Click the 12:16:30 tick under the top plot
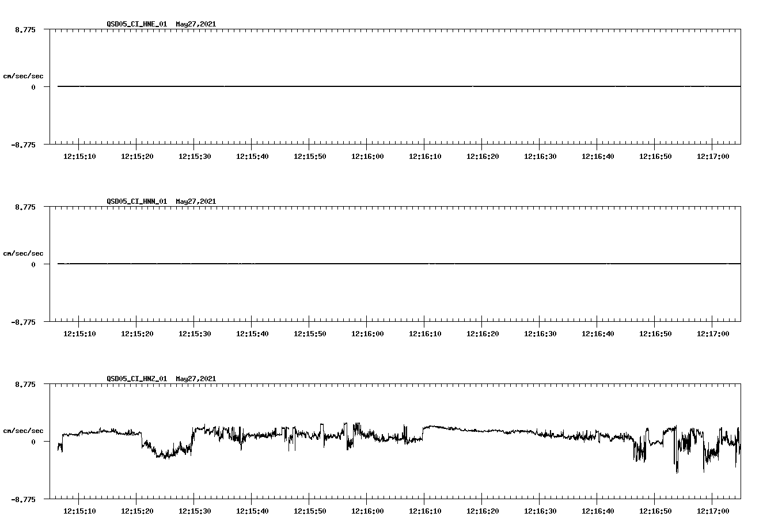 point(539,155)
